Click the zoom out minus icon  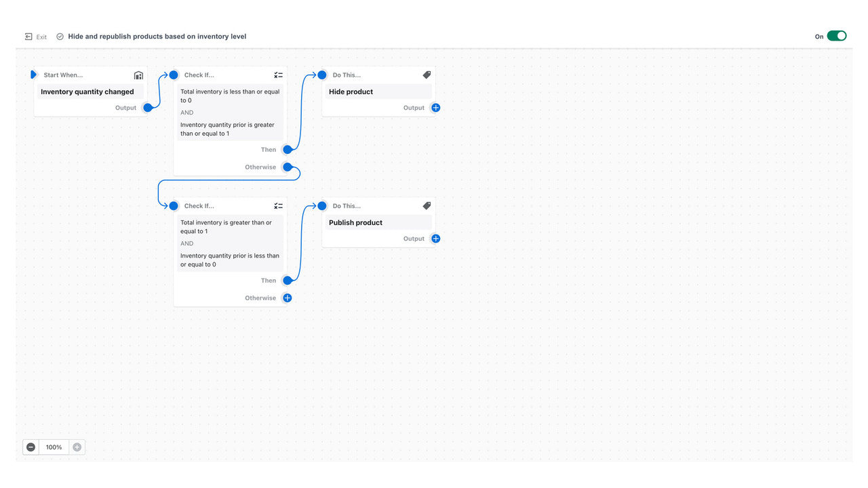[31, 447]
